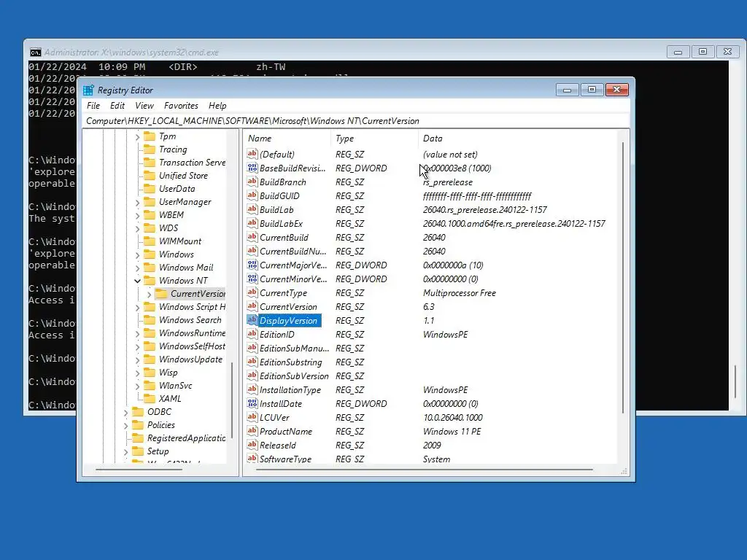Viewport: 747px width, 560px height.
Task: Maximize the cmd.exe window
Action: click(703, 52)
